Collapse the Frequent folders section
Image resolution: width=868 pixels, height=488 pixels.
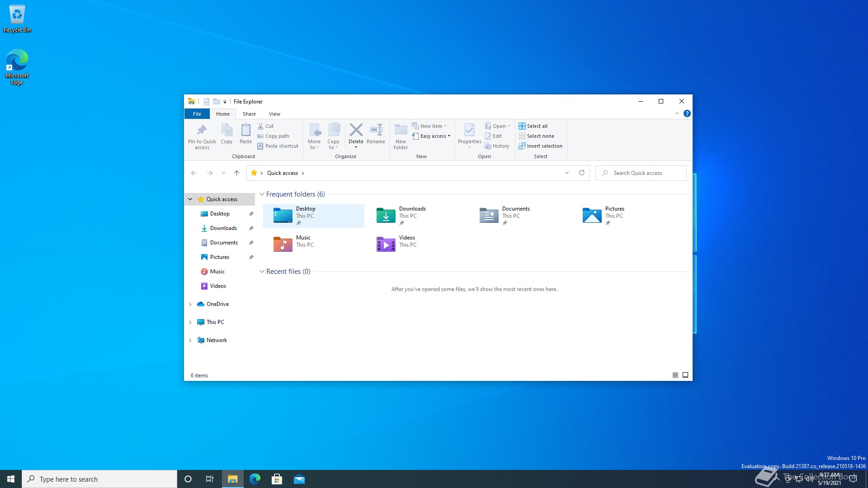(262, 194)
